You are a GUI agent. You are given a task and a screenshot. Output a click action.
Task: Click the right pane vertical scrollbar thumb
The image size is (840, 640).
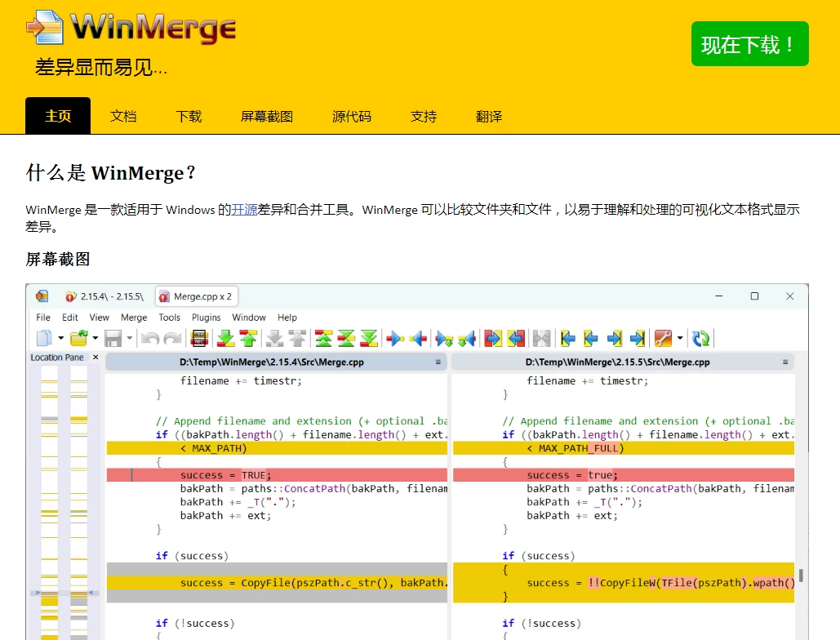pyautogui.click(x=801, y=576)
